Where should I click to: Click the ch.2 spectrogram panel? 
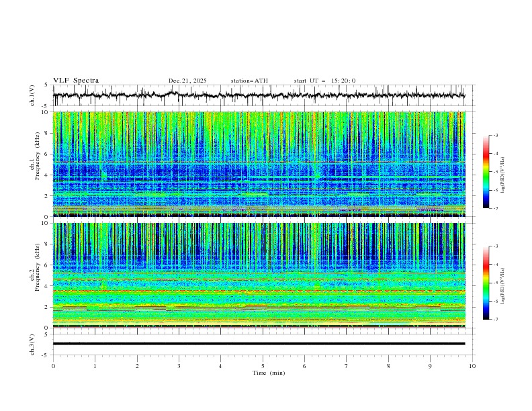pyautogui.click(x=259, y=275)
